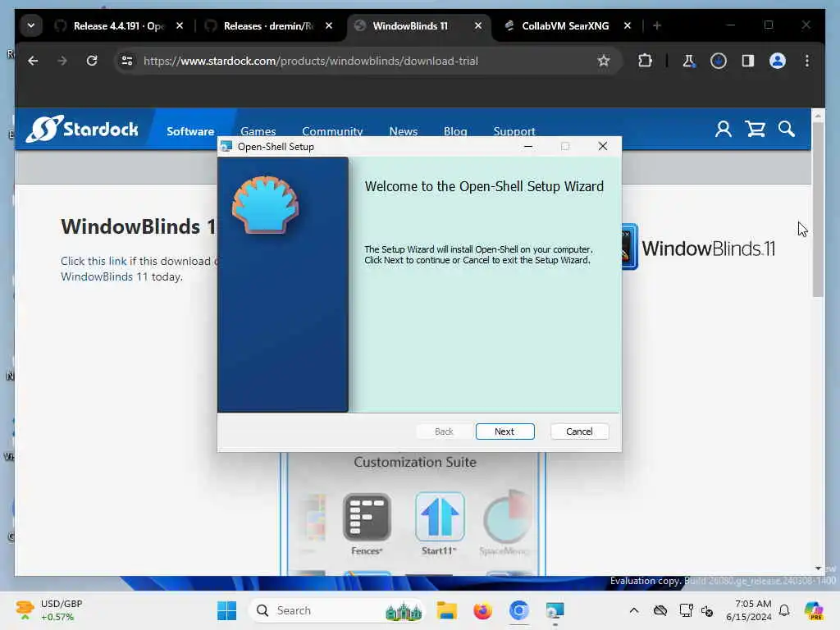Open notifications bell in taskbar
Viewport: 840px width, 630px height.
tap(784, 610)
